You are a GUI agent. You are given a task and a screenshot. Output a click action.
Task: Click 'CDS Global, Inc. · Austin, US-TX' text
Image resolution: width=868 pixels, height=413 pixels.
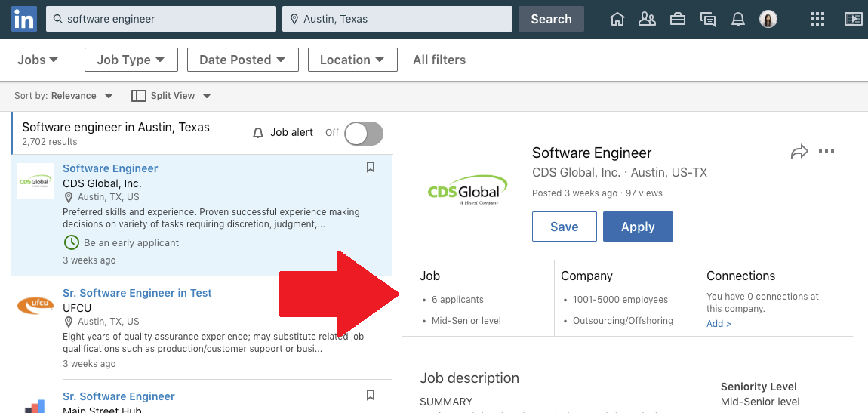[x=620, y=172]
